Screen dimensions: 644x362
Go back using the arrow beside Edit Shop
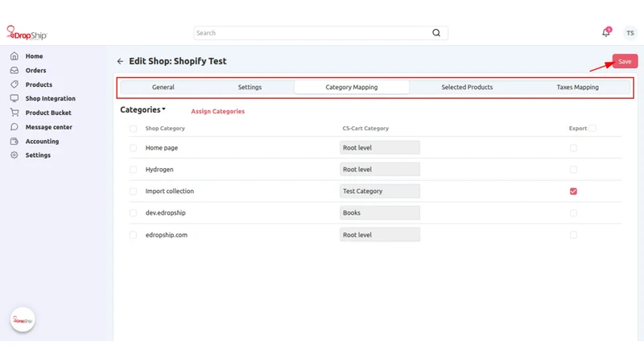[x=120, y=61]
